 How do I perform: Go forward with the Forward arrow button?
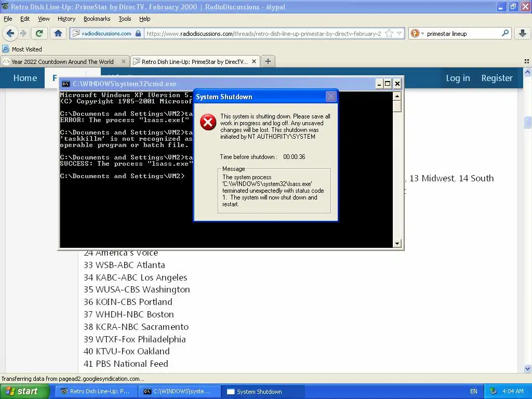click(x=23, y=33)
